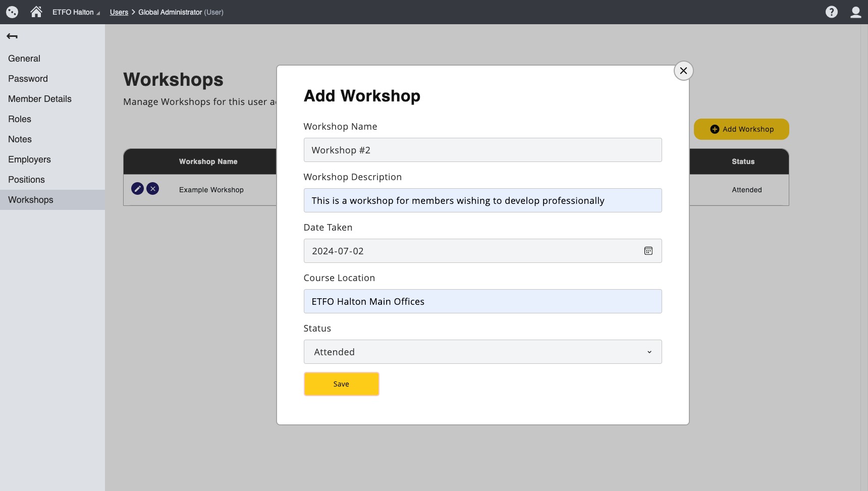Edit Example Workshop with pencil icon
868x491 pixels.
coord(137,189)
